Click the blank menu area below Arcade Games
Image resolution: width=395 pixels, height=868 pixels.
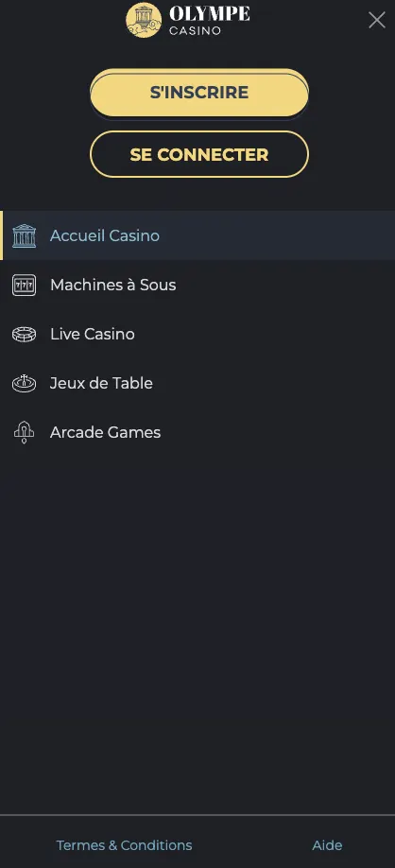(x=197, y=631)
